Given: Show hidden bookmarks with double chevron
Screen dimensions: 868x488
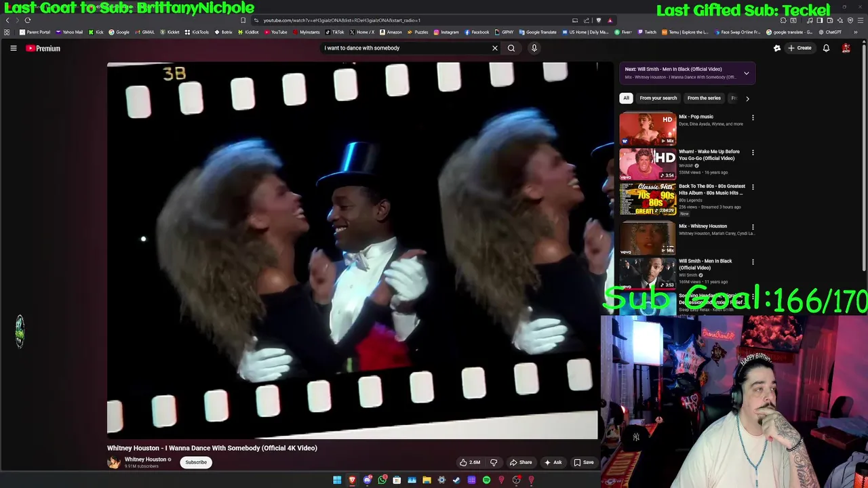Looking at the screenshot, I should tap(856, 32).
